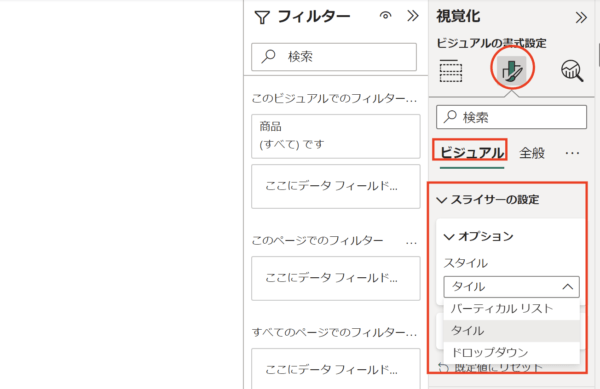Collapse the フィルター pane with double chevron
Screen dimensions: 600x389
[412, 16]
